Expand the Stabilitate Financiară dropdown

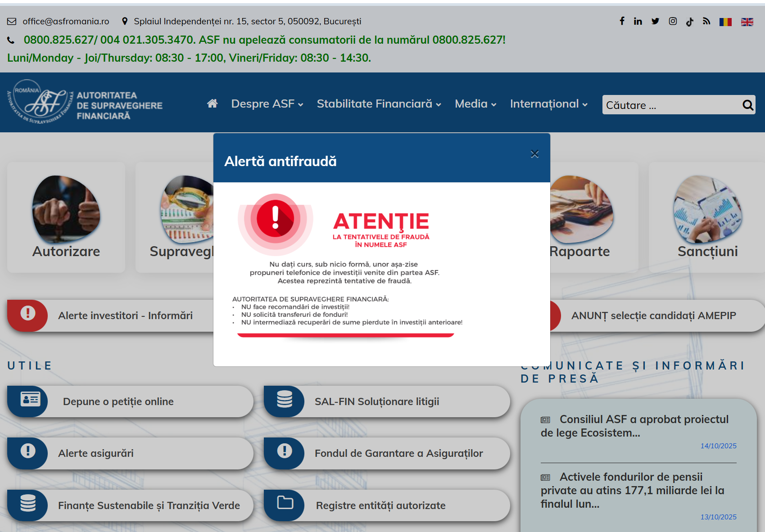click(x=379, y=104)
